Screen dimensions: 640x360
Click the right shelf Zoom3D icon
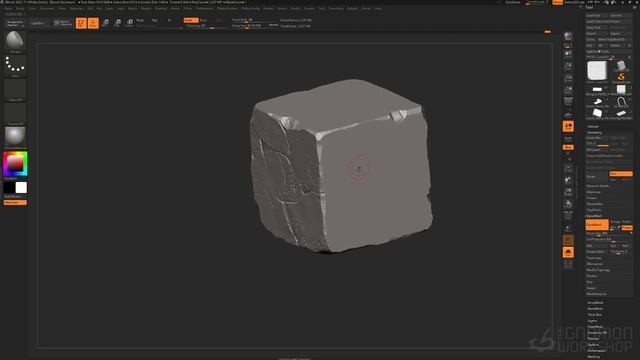click(x=568, y=192)
